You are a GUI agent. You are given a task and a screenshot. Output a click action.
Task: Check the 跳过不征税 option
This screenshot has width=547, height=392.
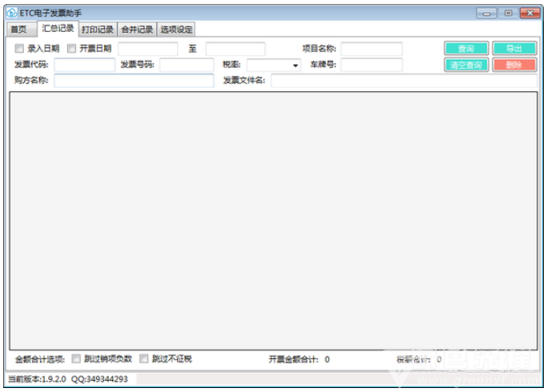(143, 358)
